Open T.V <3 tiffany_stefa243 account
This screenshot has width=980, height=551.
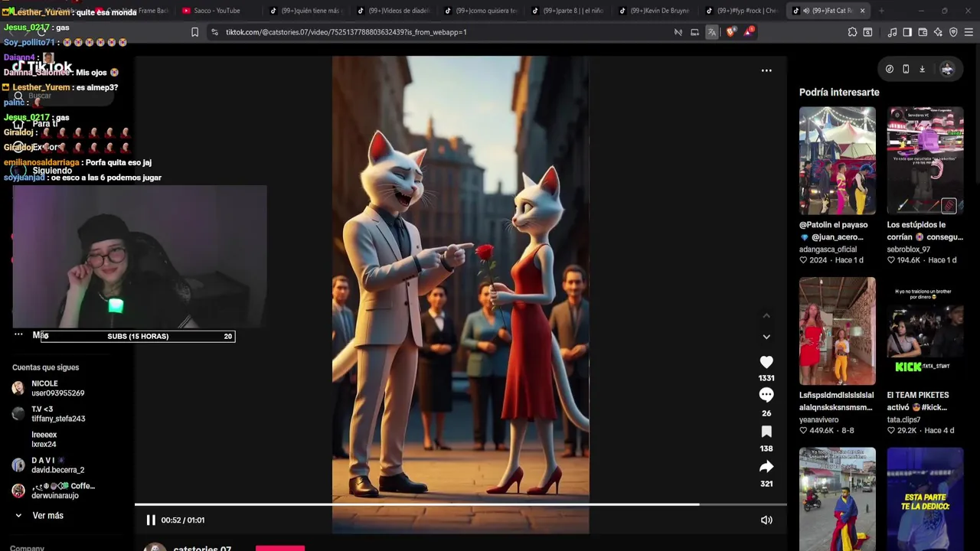pyautogui.click(x=50, y=414)
